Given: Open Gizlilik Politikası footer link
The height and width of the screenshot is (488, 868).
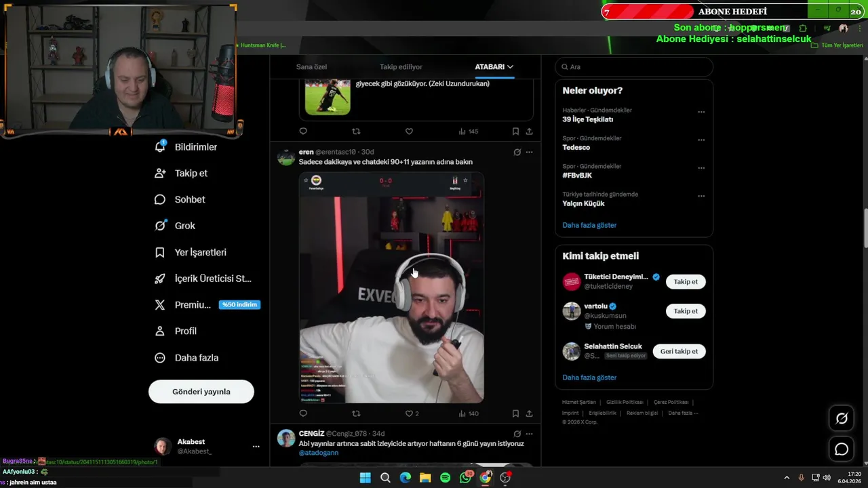Looking at the screenshot, I should [x=625, y=402].
